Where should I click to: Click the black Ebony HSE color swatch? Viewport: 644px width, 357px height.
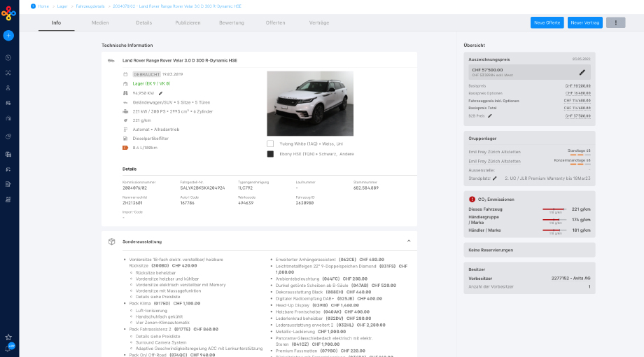click(x=270, y=154)
